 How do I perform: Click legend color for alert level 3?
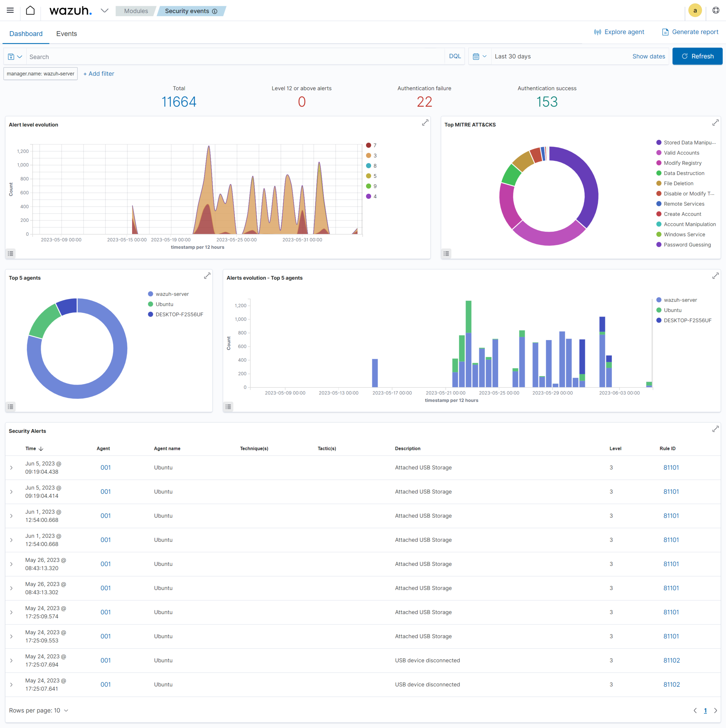(368, 156)
